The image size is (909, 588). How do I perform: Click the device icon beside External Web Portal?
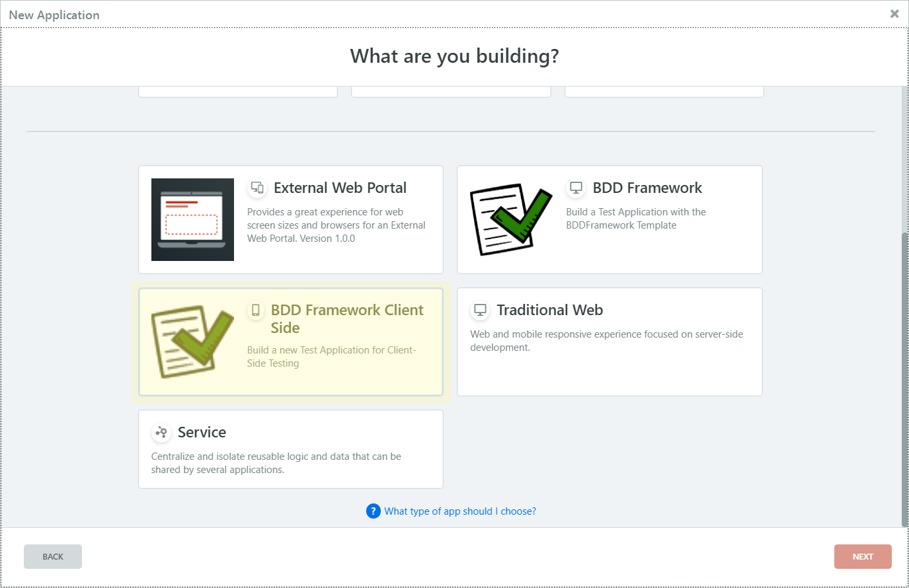click(257, 188)
